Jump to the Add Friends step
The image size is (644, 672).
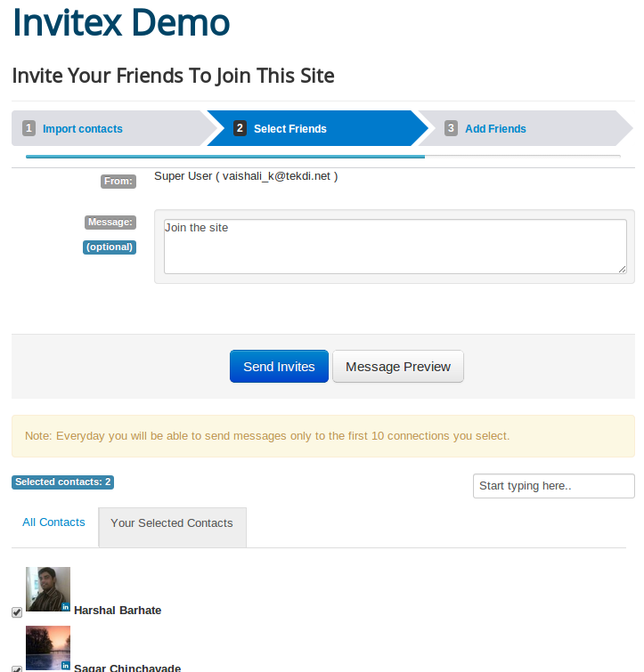pyautogui.click(x=495, y=129)
